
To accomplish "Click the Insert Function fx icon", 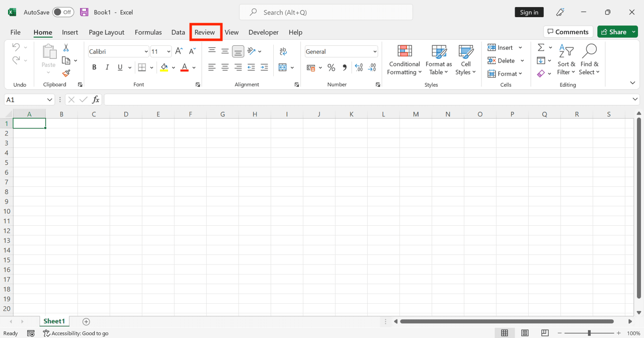I will pyautogui.click(x=96, y=100).
